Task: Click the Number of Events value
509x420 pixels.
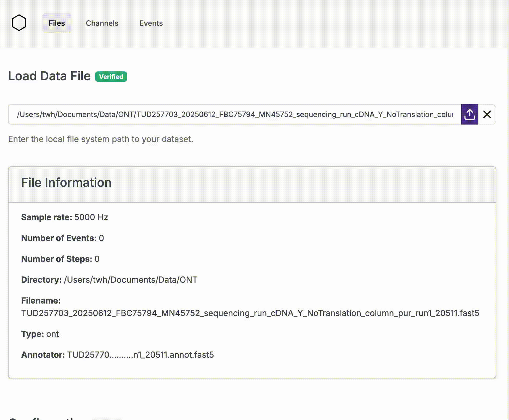Action: coord(101,238)
